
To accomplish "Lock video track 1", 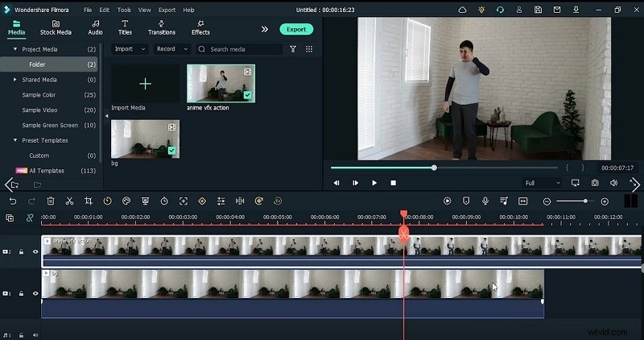I will click(22, 293).
